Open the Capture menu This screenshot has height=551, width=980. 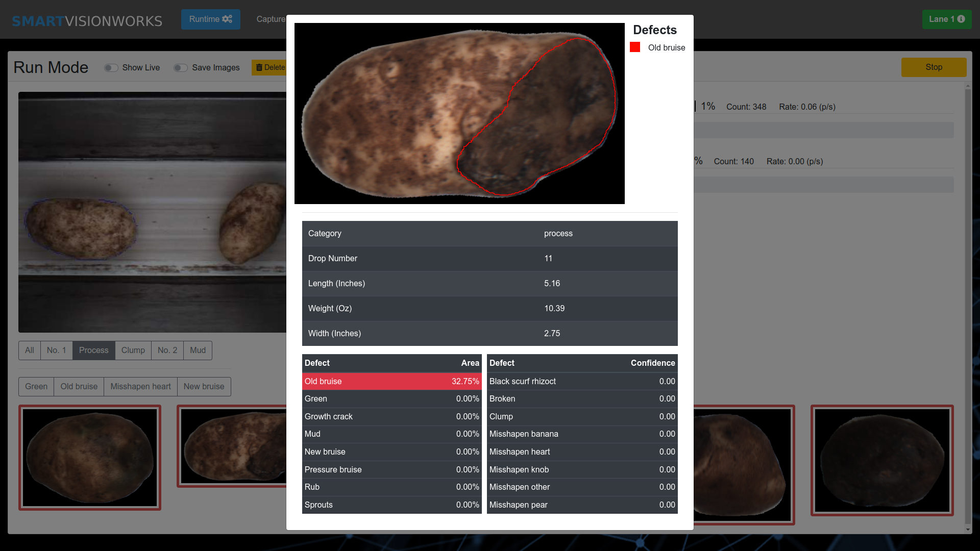(x=271, y=19)
